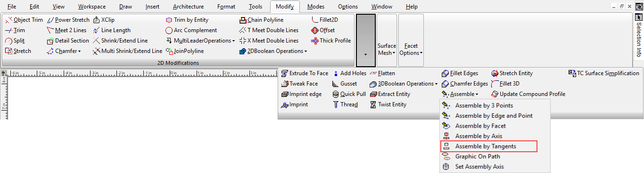The image size is (644, 173).
Task: Click the Thick Profile tool
Action: point(331,41)
